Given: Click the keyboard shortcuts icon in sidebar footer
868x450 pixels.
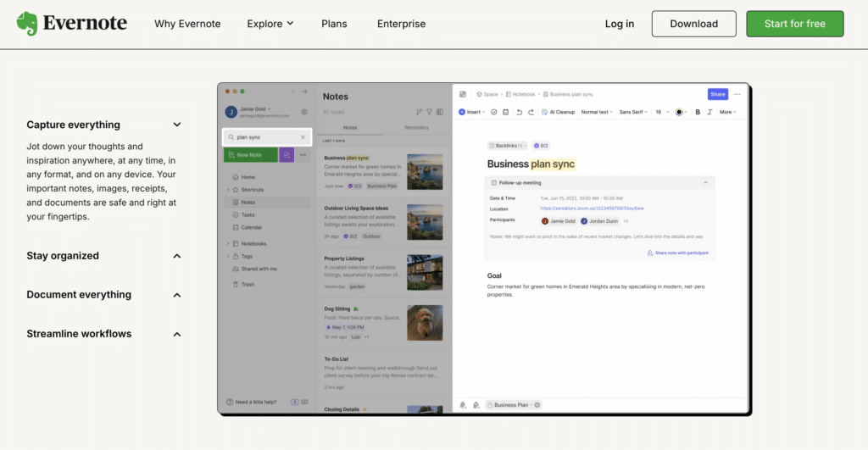Looking at the screenshot, I should [304, 402].
